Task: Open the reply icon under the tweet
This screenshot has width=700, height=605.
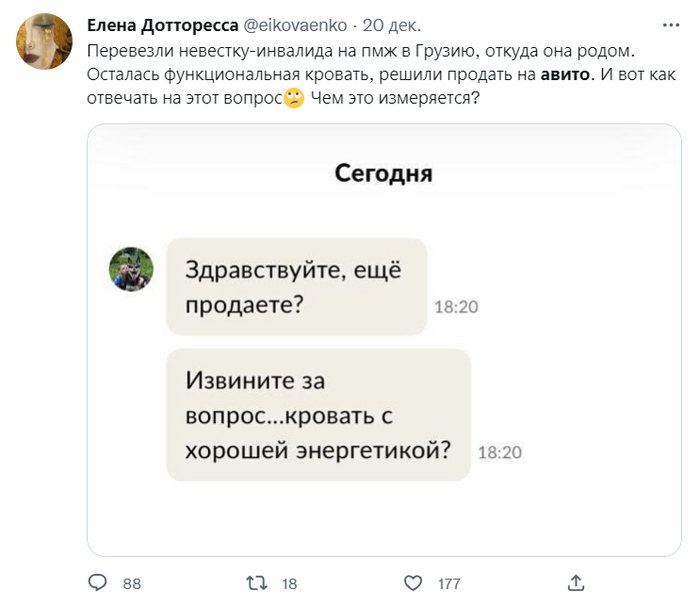Action: pos(98,582)
